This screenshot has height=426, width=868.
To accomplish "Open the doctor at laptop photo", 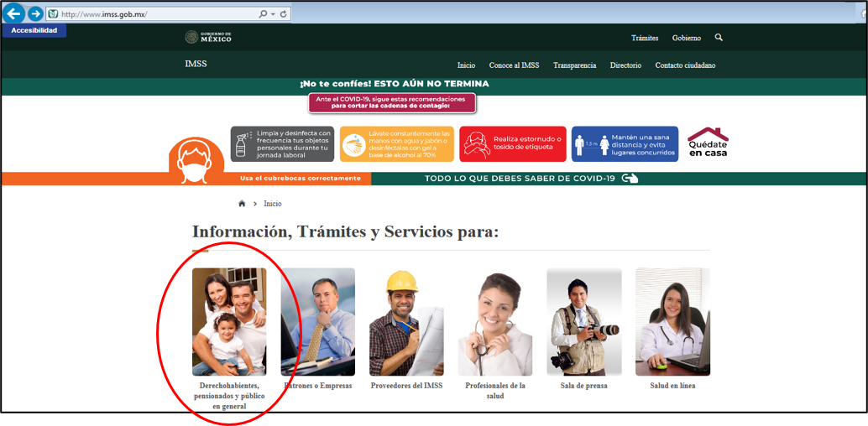I will click(672, 322).
